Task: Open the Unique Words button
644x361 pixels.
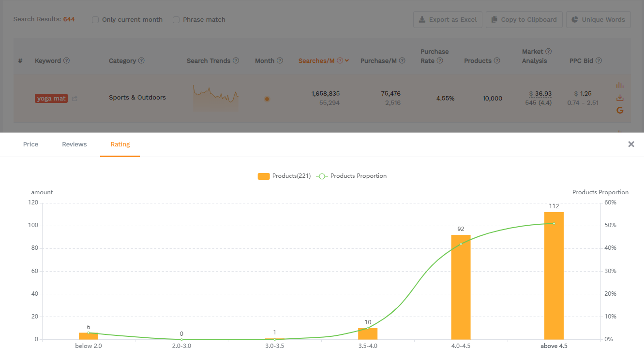Action: click(598, 20)
